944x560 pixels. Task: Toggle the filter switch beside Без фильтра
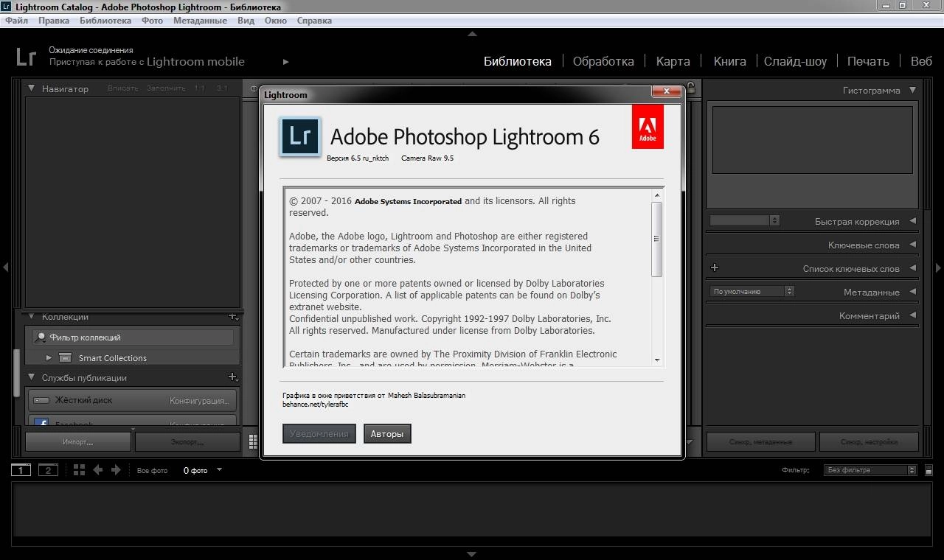929,470
